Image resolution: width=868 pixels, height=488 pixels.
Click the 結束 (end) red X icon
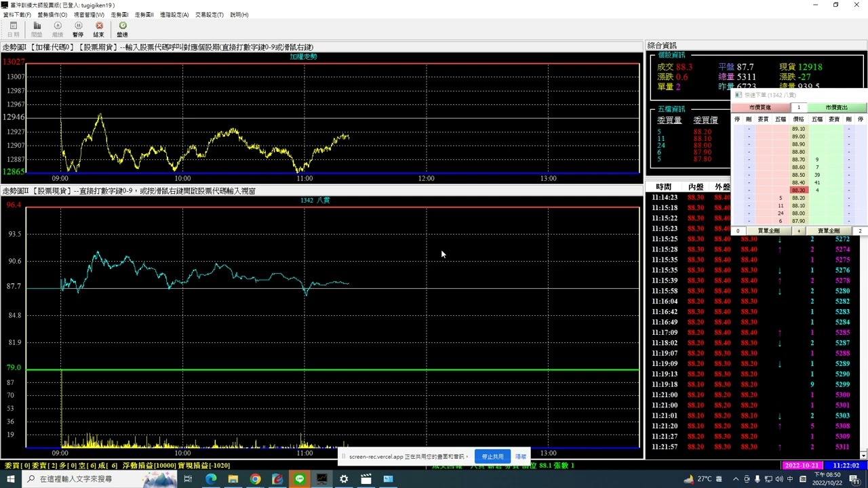pos(99,29)
